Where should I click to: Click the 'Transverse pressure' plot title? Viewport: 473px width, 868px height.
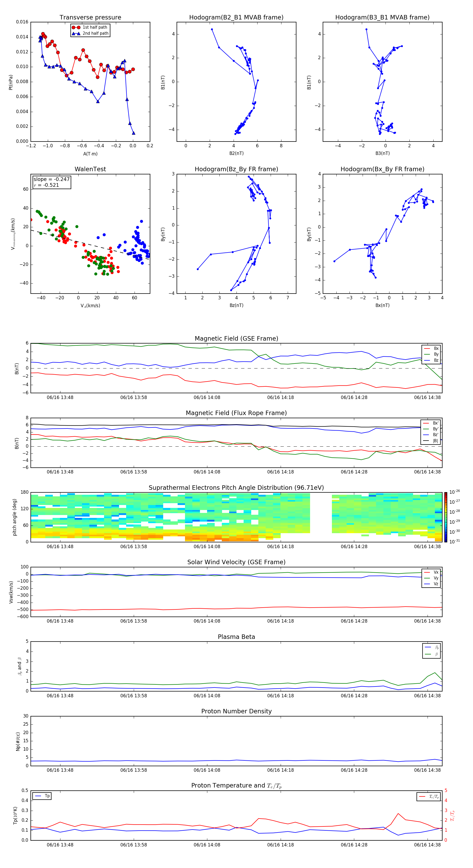click(x=90, y=18)
